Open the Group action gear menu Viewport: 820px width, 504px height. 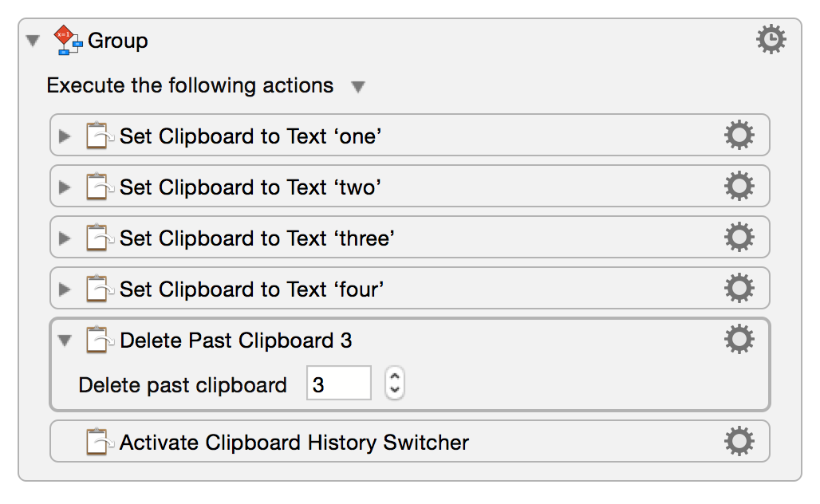[771, 40]
